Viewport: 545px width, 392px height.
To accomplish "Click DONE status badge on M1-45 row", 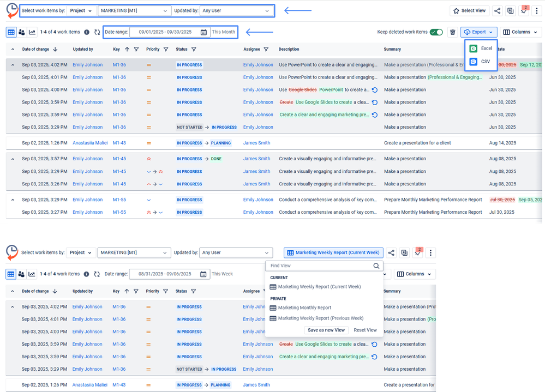I will [216, 159].
